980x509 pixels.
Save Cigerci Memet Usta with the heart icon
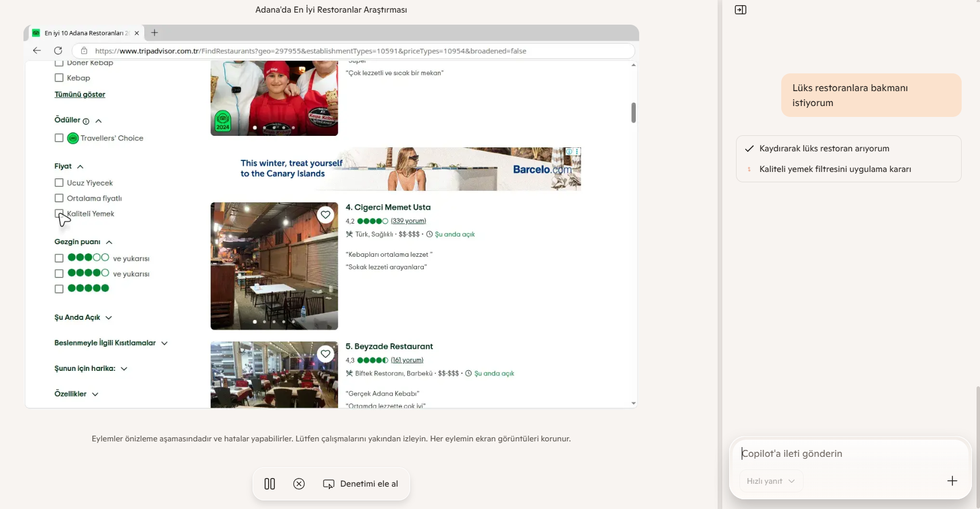[x=325, y=214]
